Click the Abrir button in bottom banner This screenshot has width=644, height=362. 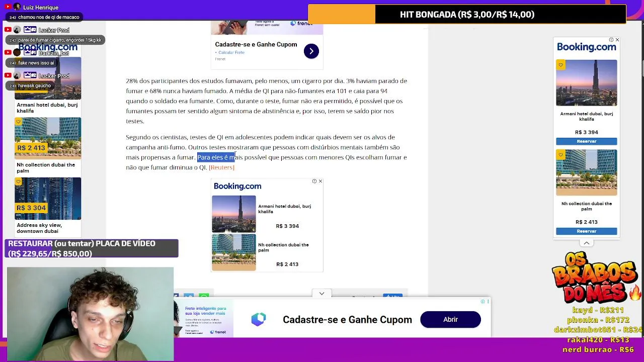450,320
